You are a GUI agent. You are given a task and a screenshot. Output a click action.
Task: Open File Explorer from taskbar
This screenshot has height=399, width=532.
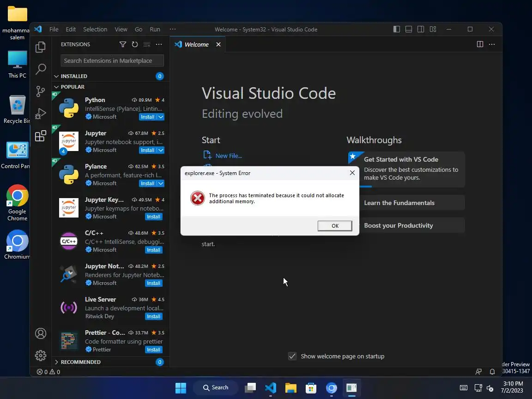tap(291, 388)
